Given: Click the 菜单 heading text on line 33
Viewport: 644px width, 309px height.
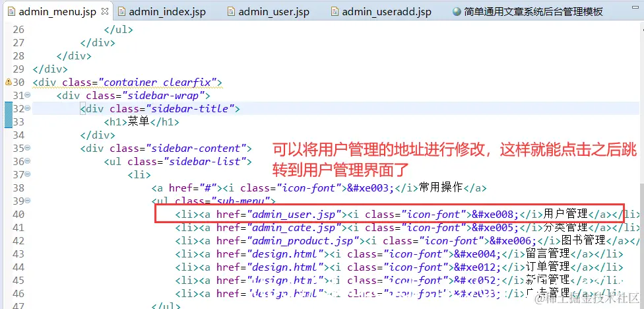Looking at the screenshot, I should point(139,121).
